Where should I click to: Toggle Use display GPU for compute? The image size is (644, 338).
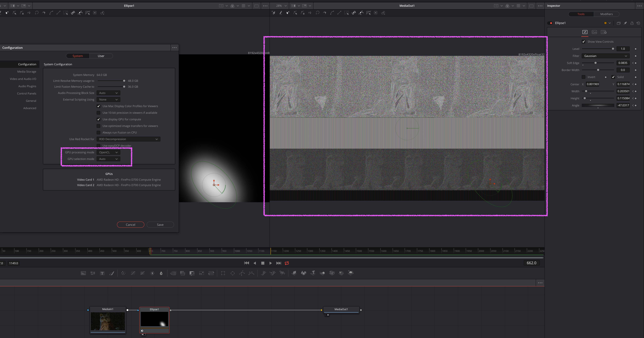(x=98, y=119)
